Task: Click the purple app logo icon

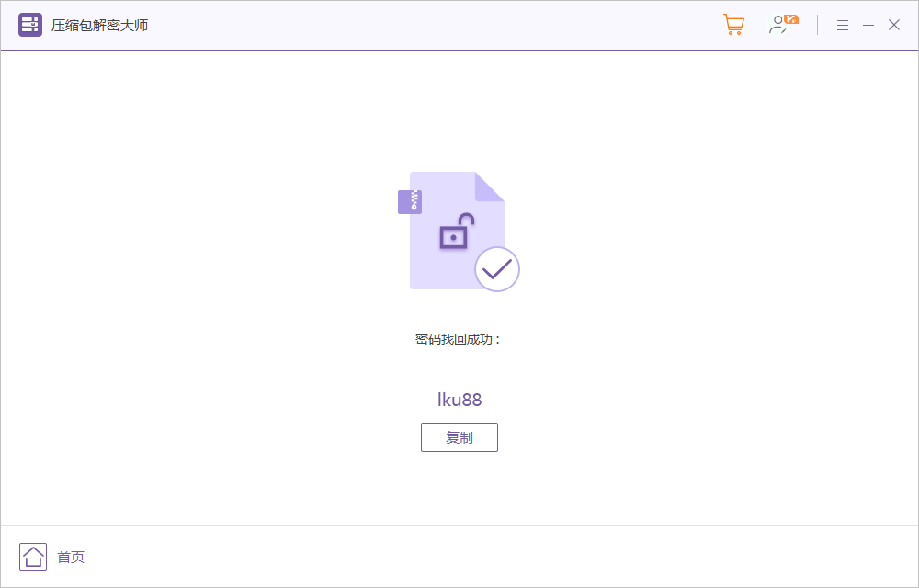Action: pos(30,25)
